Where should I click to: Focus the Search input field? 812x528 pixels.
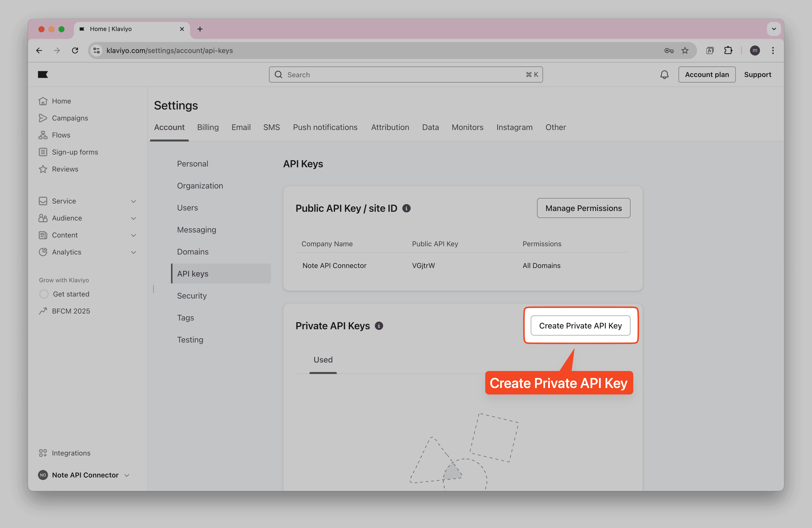[x=406, y=74]
